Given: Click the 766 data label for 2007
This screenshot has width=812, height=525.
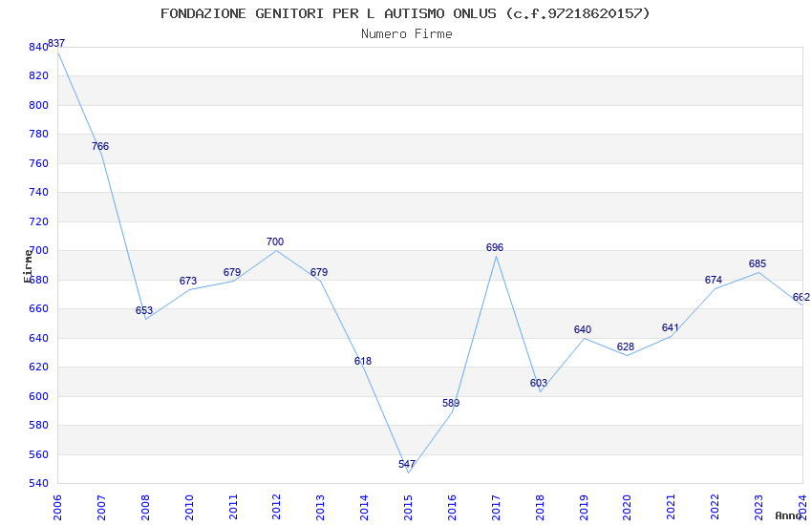Looking at the screenshot, I should (x=100, y=146).
